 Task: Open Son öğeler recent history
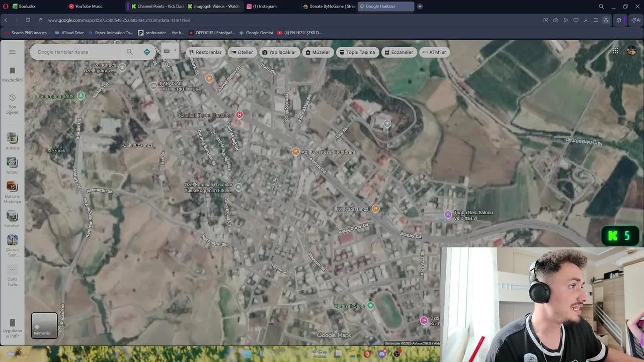click(13, 104)
